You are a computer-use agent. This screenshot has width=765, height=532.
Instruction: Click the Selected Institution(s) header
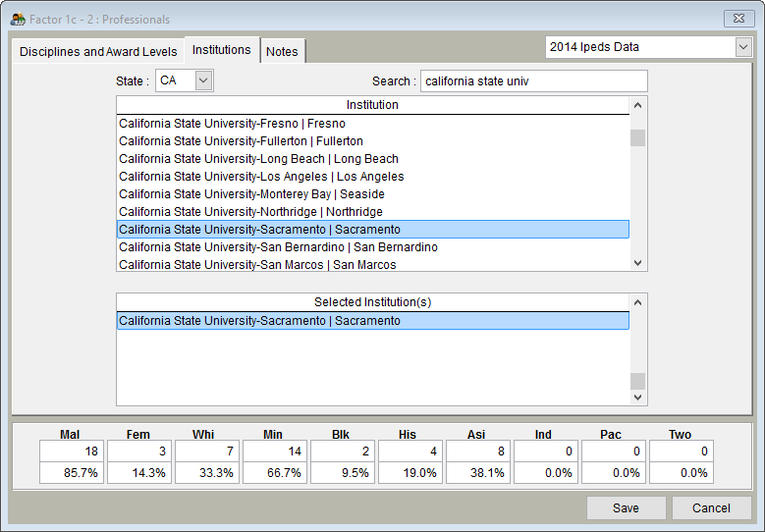[373, 302]
